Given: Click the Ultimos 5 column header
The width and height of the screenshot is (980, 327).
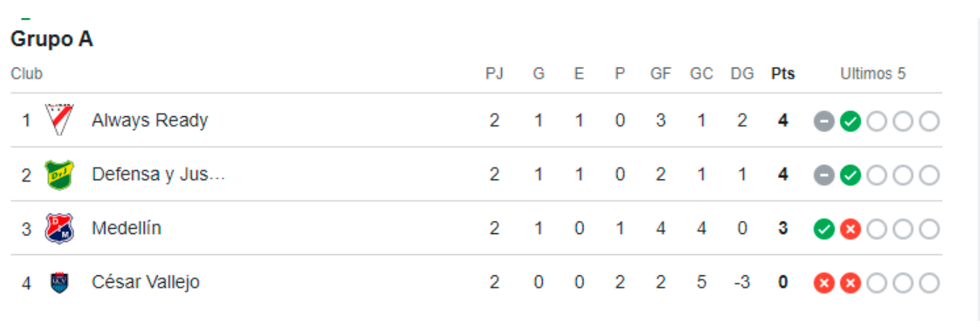Looking at the screenshot, I should 872,73.
